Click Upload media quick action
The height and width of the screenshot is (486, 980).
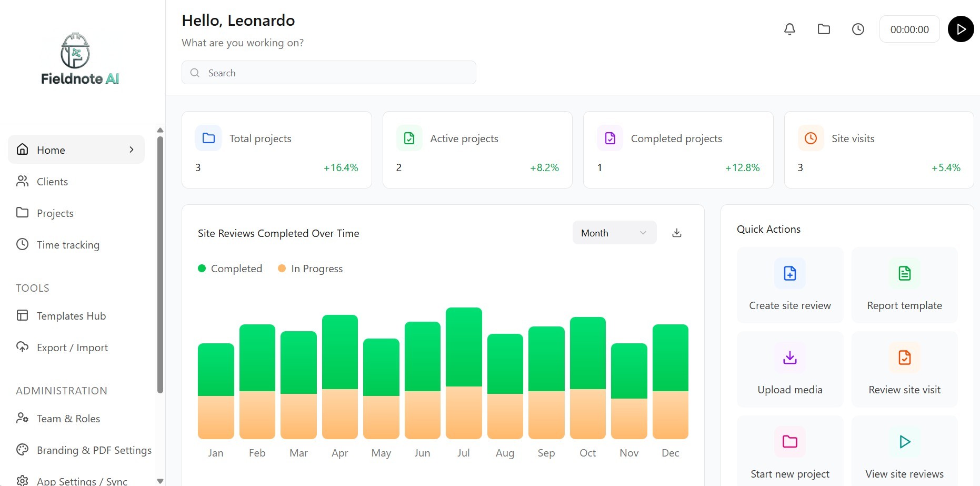click(790, 369)
